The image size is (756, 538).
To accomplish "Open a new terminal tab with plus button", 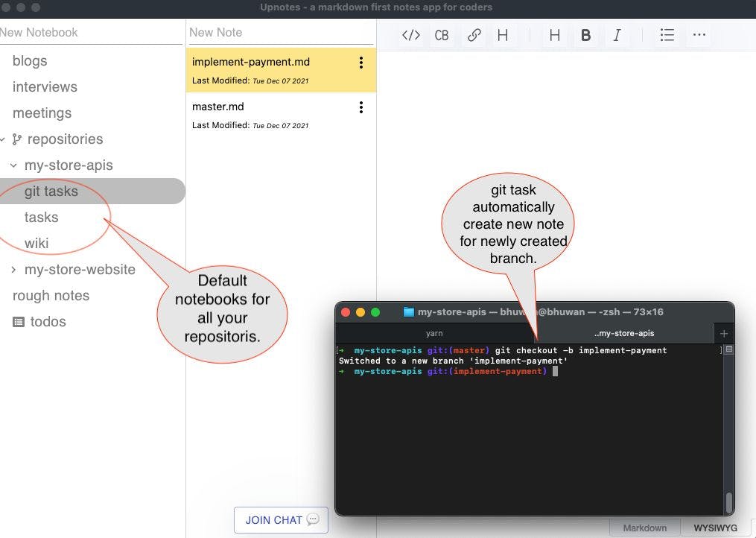I will [723, 333].
